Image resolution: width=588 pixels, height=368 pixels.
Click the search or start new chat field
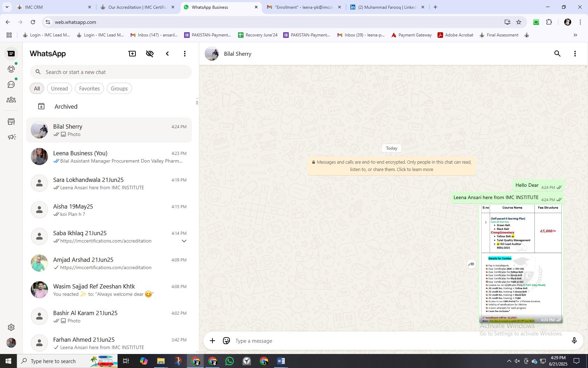click(x=111, y=72)
